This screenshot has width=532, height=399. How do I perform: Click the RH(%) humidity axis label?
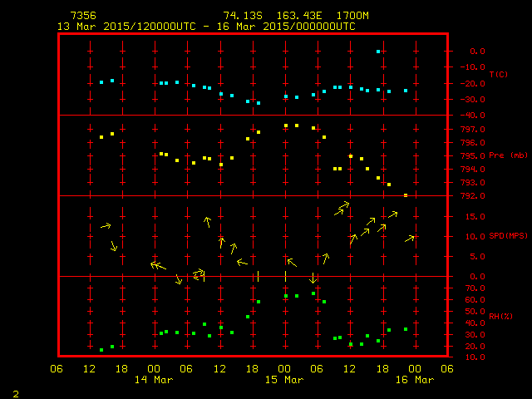click(x=497, y=317)
